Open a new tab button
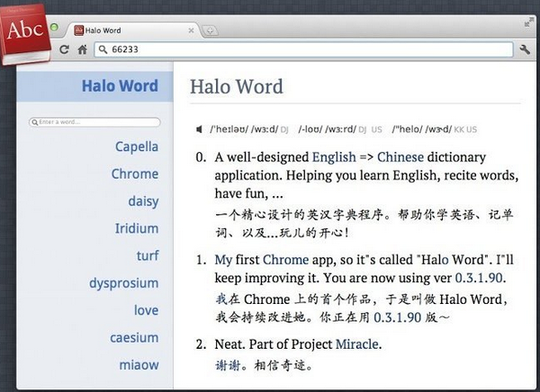 [210, 31]
